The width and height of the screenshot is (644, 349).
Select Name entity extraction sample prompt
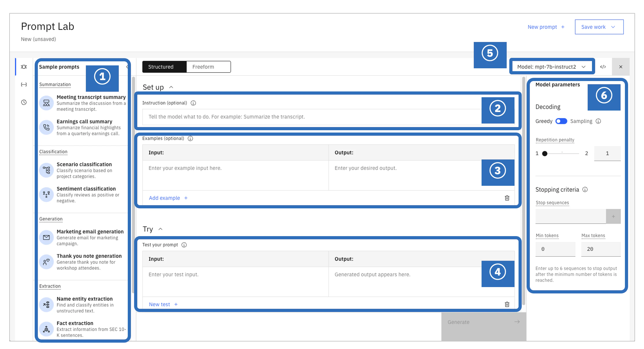coord(83,305)
